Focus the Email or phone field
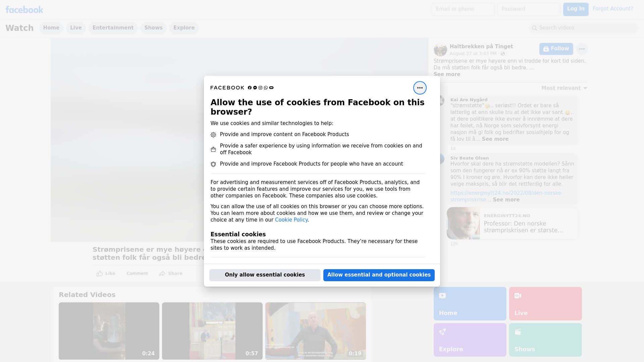644x362 pixels. (463, 9)
